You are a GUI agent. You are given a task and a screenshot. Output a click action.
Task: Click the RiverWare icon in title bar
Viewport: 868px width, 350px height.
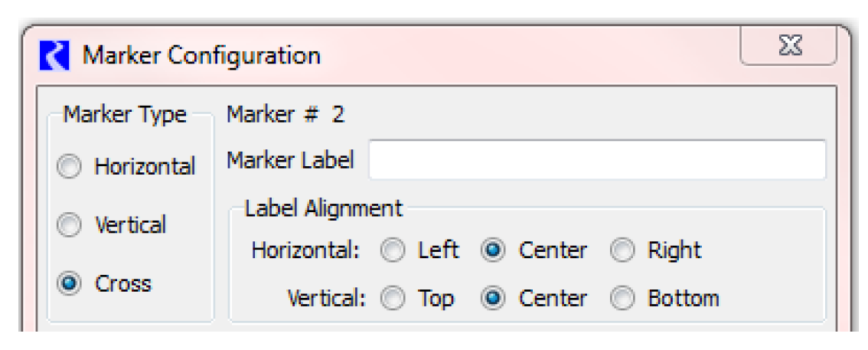(54, 57)
